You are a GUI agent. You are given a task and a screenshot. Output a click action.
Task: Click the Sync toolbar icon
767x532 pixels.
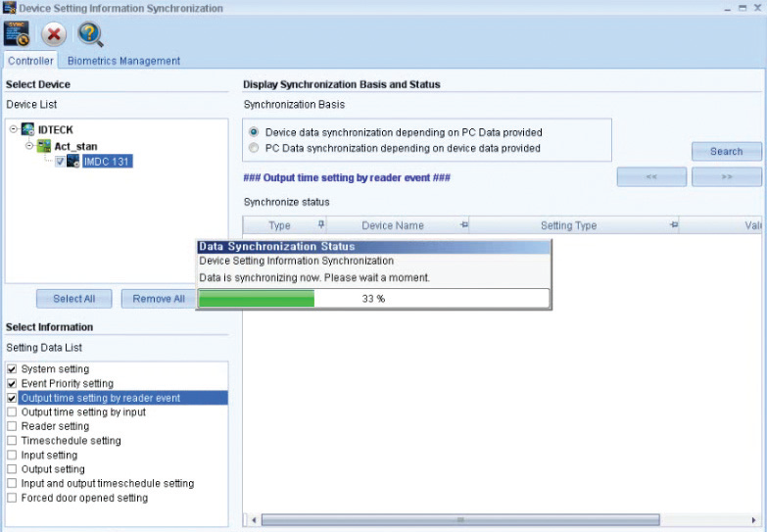click(17, 34)
